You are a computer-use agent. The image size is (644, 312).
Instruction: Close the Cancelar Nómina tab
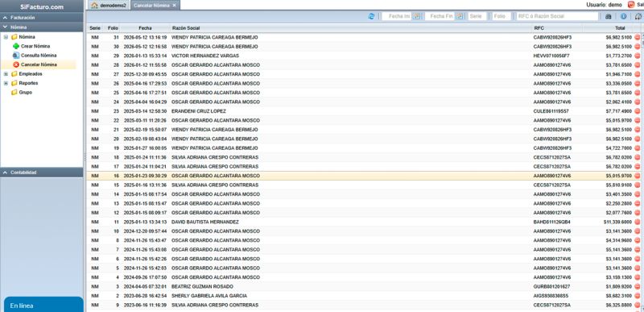pos(174,6)
